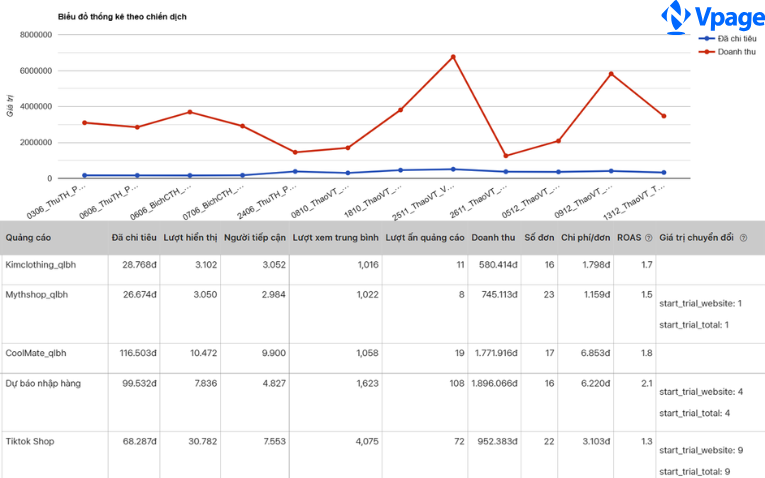Viewport: 765px width, 478px height.
Task: Open the Mythshop_qlbh ad row
Action: [x=38, y=295]
